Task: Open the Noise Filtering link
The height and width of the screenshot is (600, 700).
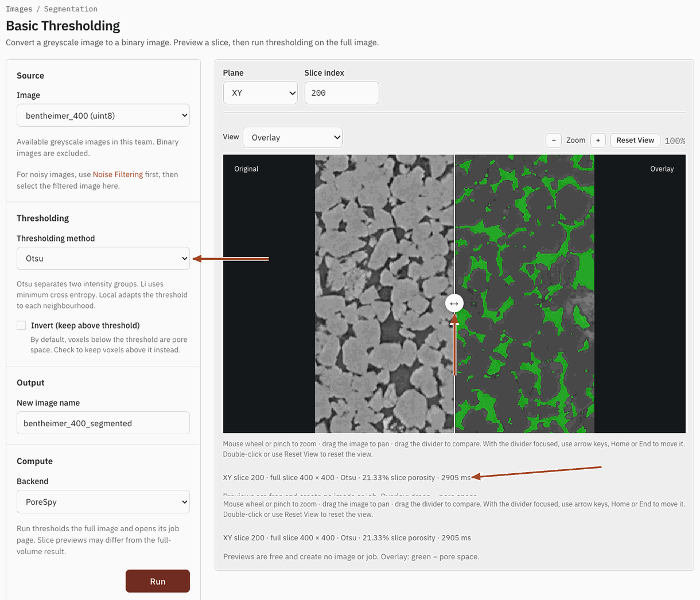Action: 118,174
